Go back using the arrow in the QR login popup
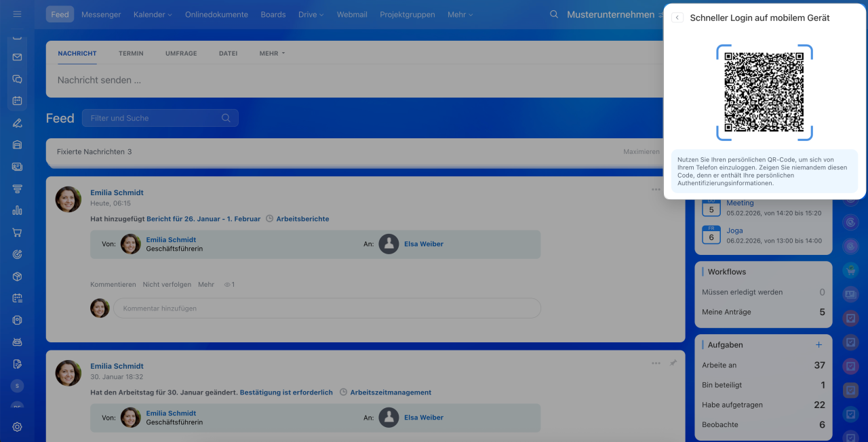The width and height of the screenshot is (868, 442). coord(677,18)
